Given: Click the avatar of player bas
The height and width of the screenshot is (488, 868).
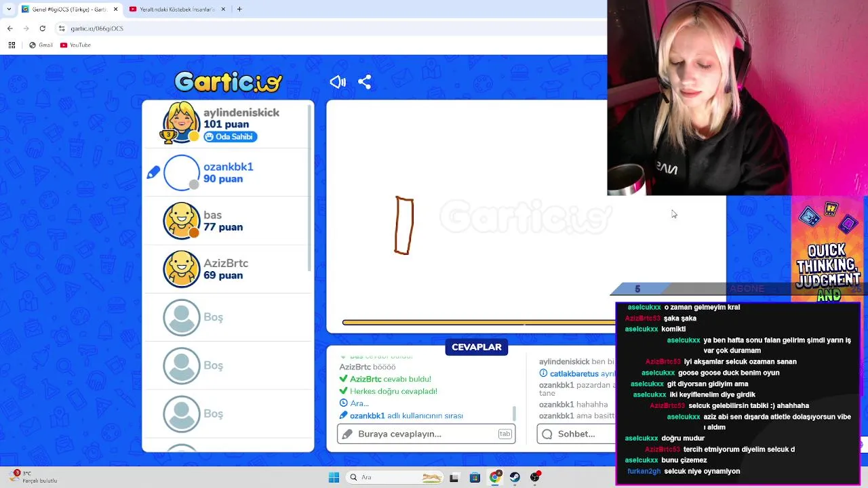Looking at the screenshot, I should pos(182,221).
